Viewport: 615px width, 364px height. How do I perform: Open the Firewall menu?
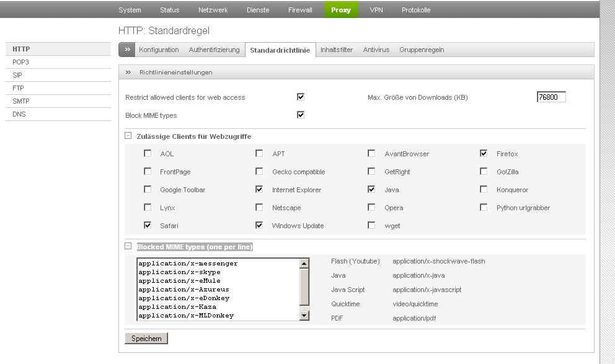tap(300, 10)
